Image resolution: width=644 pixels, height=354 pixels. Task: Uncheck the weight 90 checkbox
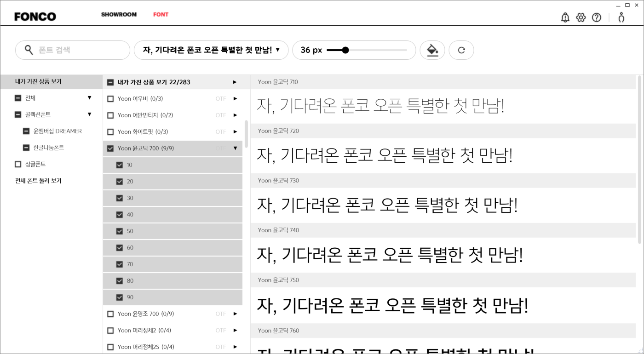pos(120,297)
